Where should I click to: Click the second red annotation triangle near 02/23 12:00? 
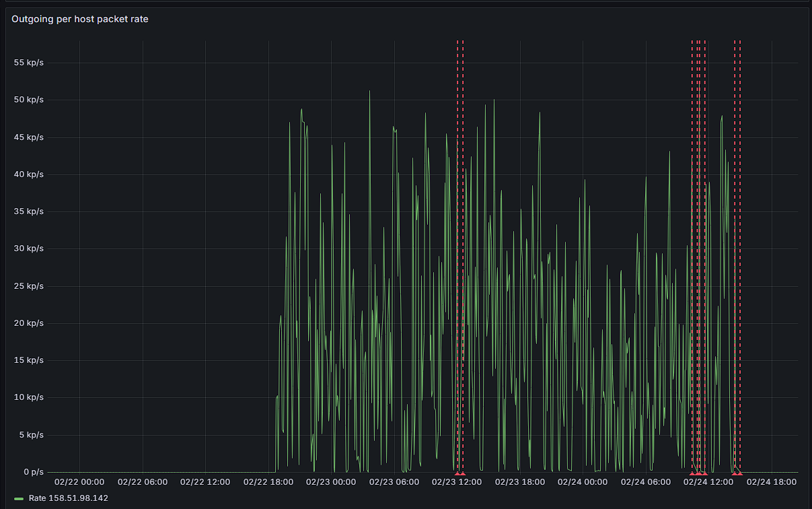(463, 474)
